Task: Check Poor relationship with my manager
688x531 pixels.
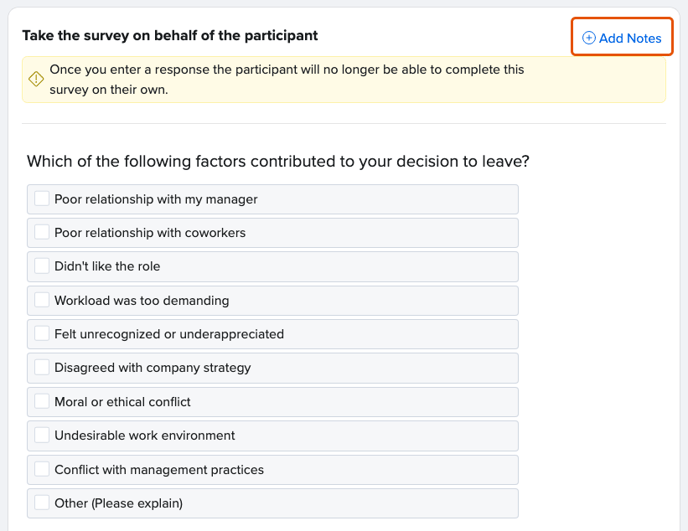Action: point(42,198)
